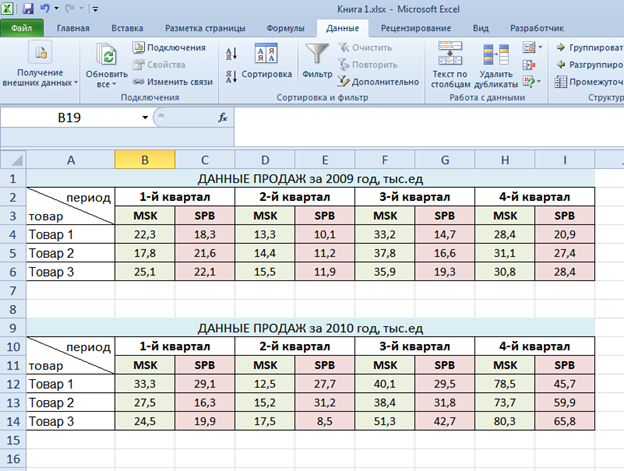
Task: Open dropdown under Получение внешних данных
Action: pos(76,82)
